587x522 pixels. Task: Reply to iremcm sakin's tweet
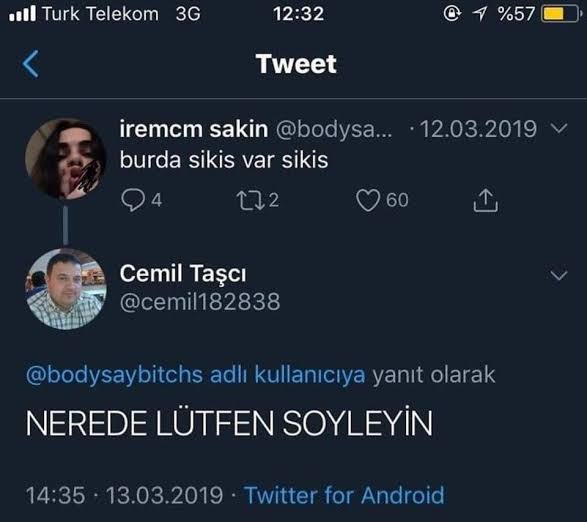(133, 200)
